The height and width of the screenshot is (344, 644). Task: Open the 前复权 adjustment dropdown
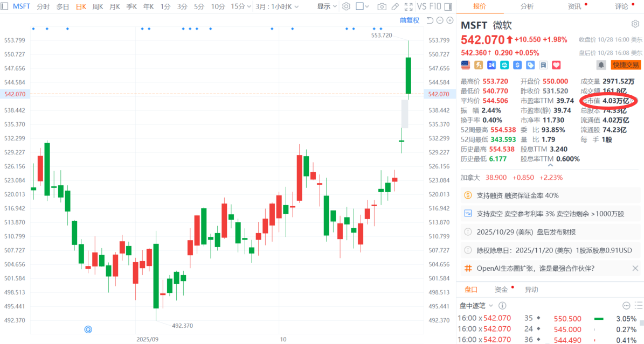(410, 20)
